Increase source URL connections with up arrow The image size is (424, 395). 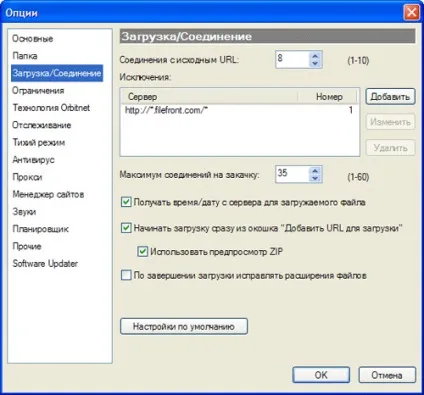coord(315,56)
